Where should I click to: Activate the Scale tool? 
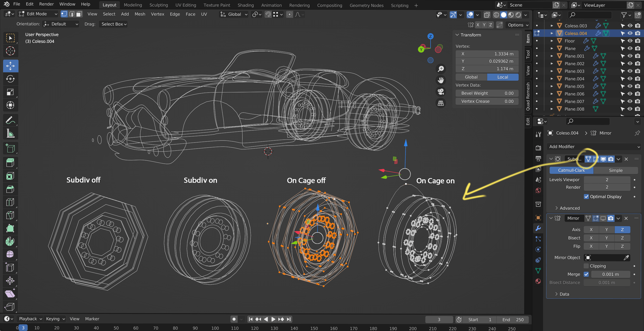10,92
